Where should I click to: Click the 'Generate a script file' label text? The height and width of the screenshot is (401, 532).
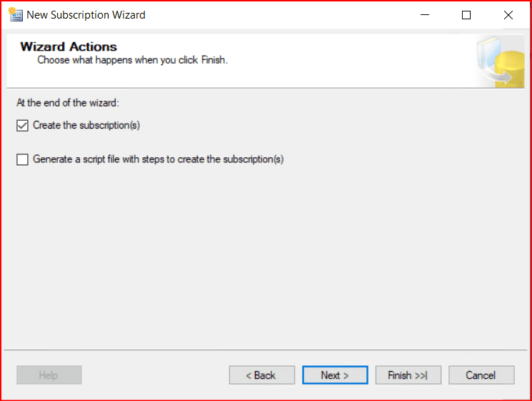click(158, 159)
